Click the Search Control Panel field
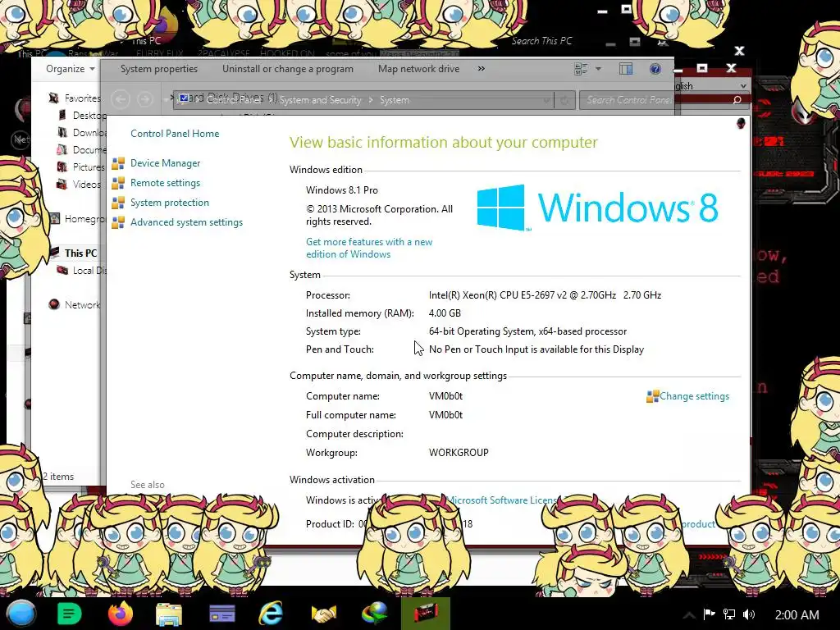 [x=663, y=100]
